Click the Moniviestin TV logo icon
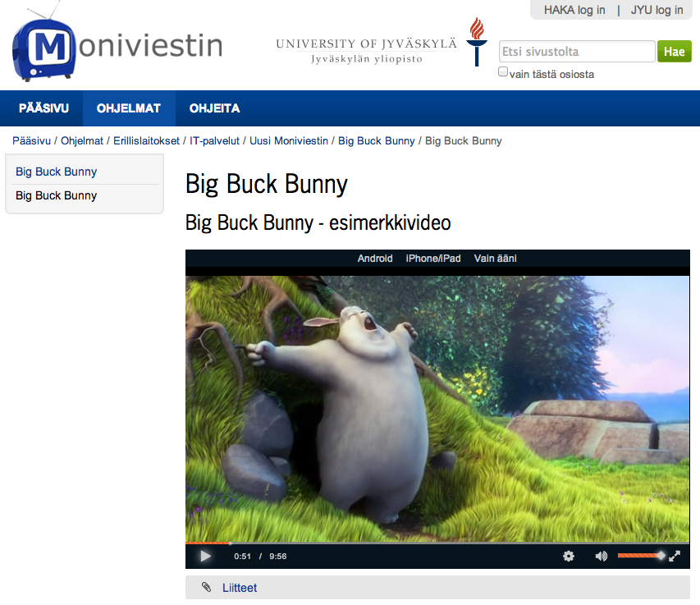 coord(44,48)
